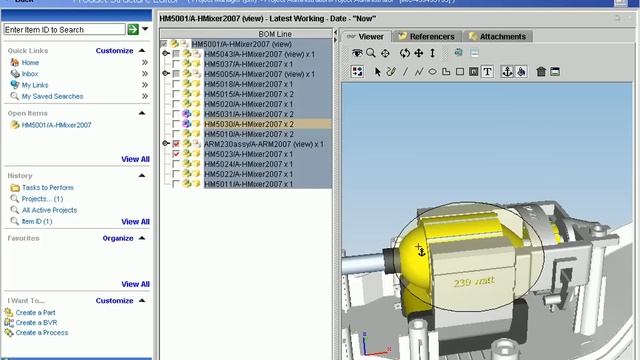Screen dimensions: 640x360
Task: Click the Create a Process link
Action: [42, 333]
